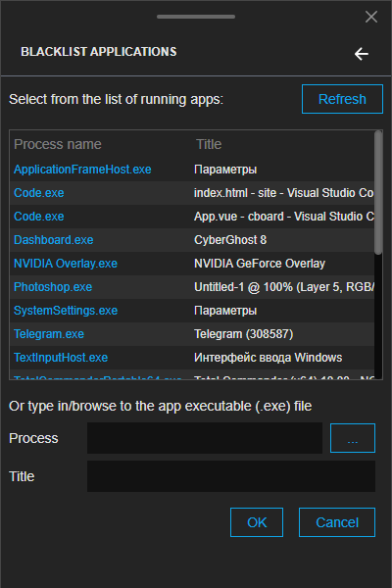Image resolution: width=392 pixels, height=588 pixels.
Task: Select TextInputHost.exe process
Action: click(192, 358)
